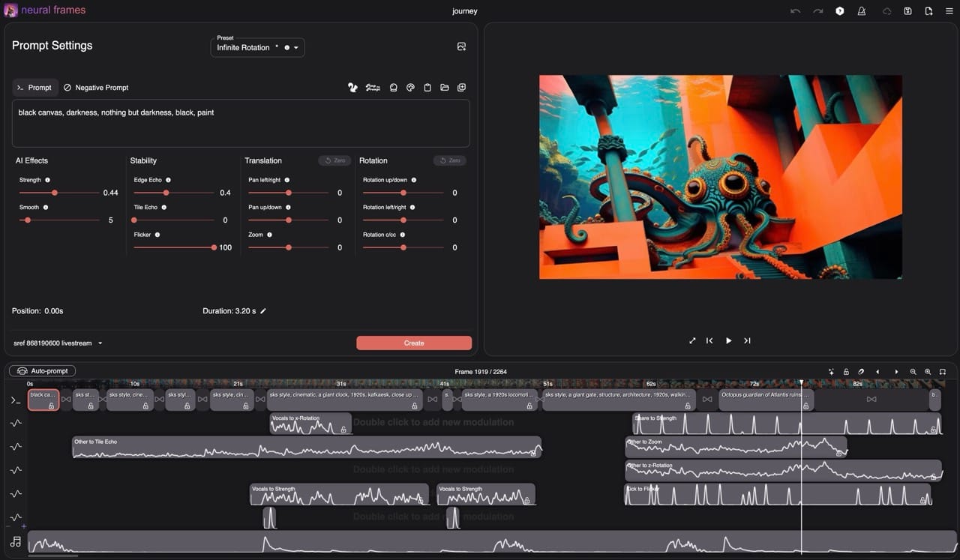Click the Auto-prompt button
This screenshot has width=960, height=560.
[x=43, y=371]
